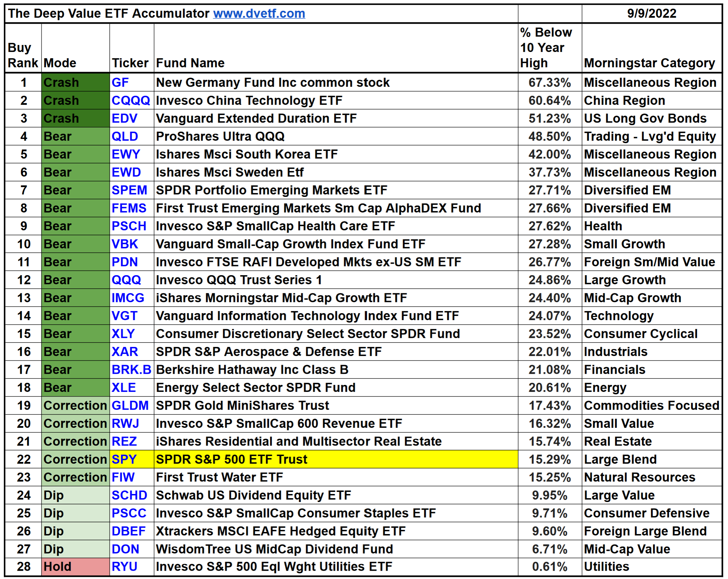Select the Crash mode cell in rank 1
728x579 pixels.
[x=76, y=83]
